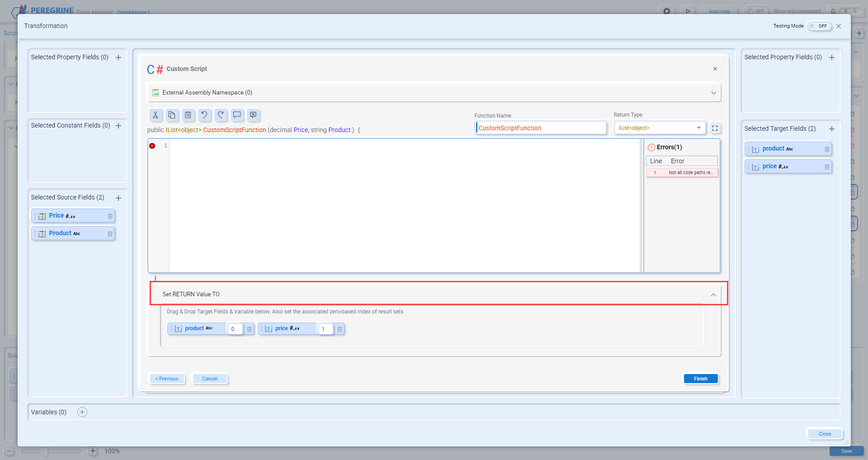868x460 pixels.
Task: Add a Selected Target Field
Action: (x=832, y=129)
